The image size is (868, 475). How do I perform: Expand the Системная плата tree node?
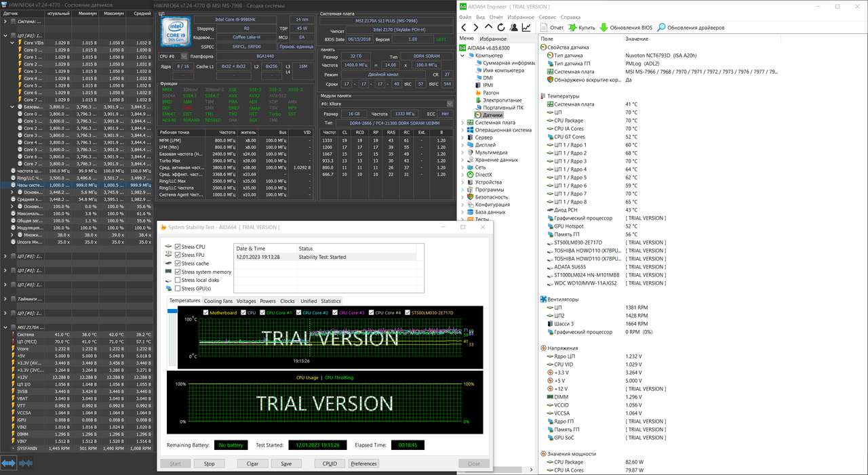[462, 123]
